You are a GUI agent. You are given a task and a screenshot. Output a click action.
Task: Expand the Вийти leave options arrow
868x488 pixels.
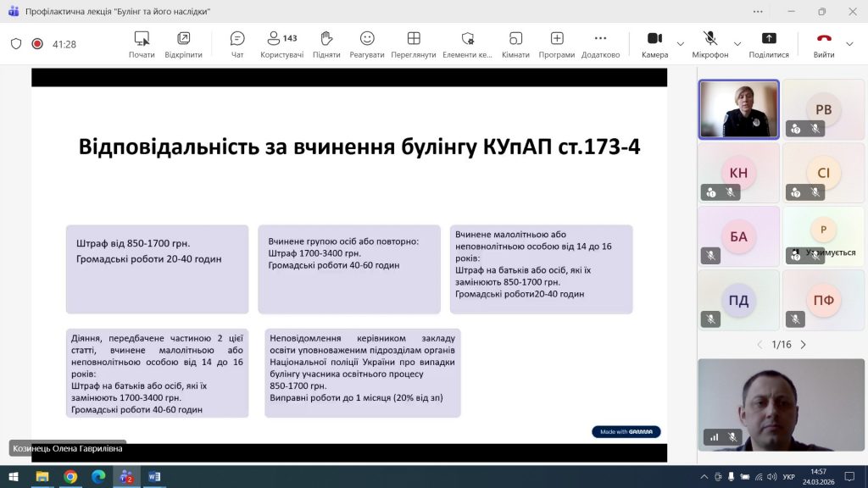click(849, 44)
